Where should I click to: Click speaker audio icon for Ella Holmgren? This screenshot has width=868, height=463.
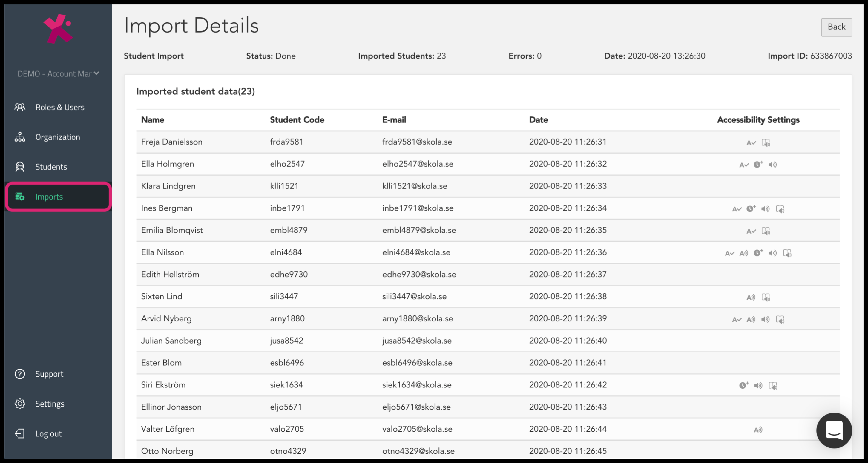pyautogui.click(x=773, y=165)
